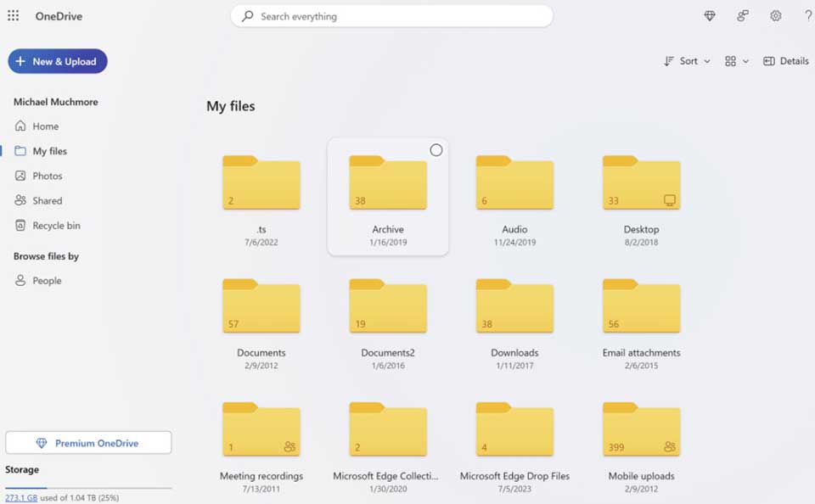Open the Archive folder icon
Screen dimensions: 815x504
388,182
